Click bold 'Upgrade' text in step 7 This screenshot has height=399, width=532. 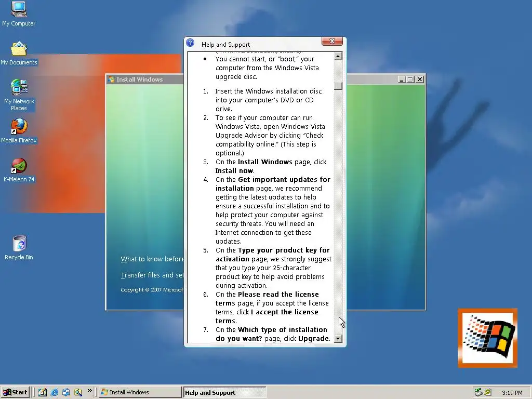pos(313,339)
